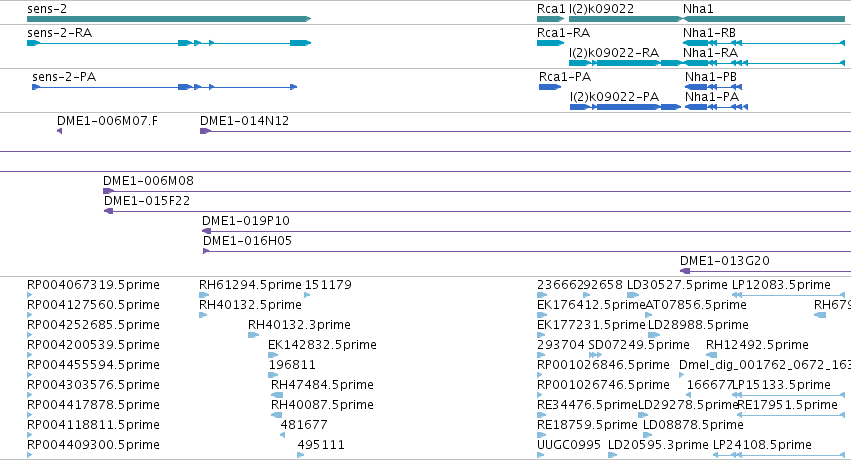851x460 pixels.
Task: Open the RH61294.5prime EST label
Action: click(x=250, y=285)
